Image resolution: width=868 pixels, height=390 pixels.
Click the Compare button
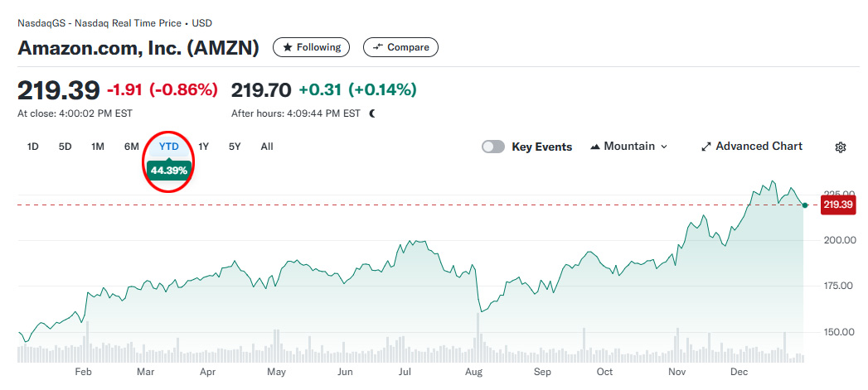pyautogui.click(x=400, y=47)
